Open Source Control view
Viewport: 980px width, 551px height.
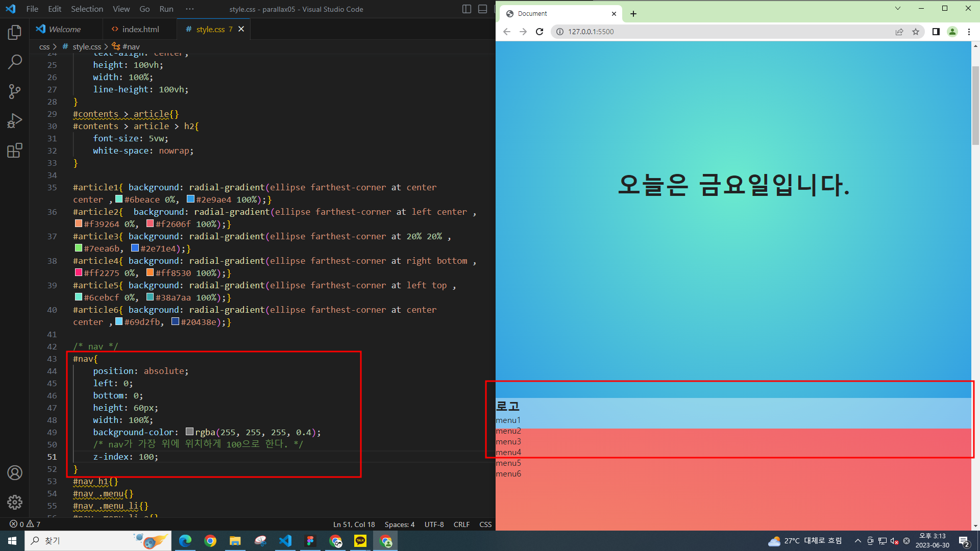point(15,92)
